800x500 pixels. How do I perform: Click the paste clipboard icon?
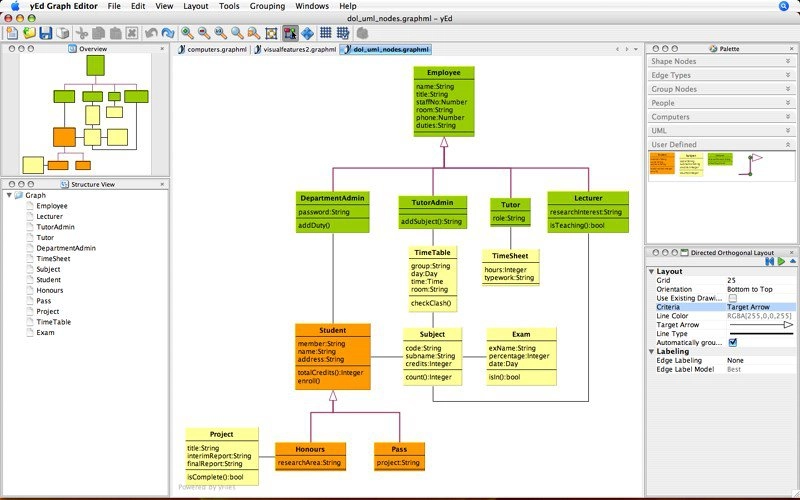(x=115, y=34)
